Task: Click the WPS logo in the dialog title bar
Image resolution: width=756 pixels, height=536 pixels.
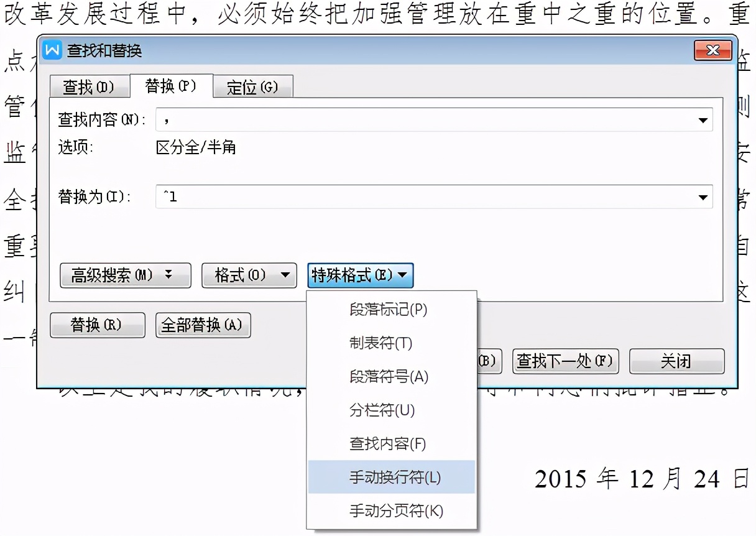Action: click(x=53, y=51)
